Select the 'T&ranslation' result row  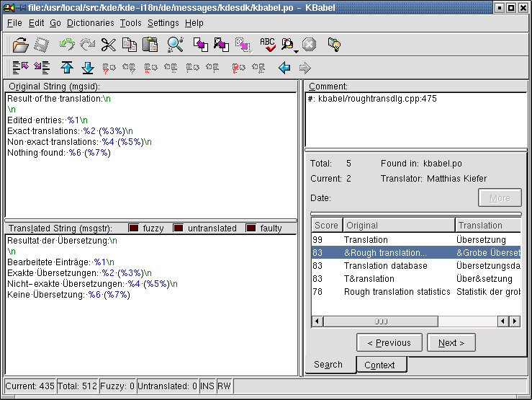416,278
